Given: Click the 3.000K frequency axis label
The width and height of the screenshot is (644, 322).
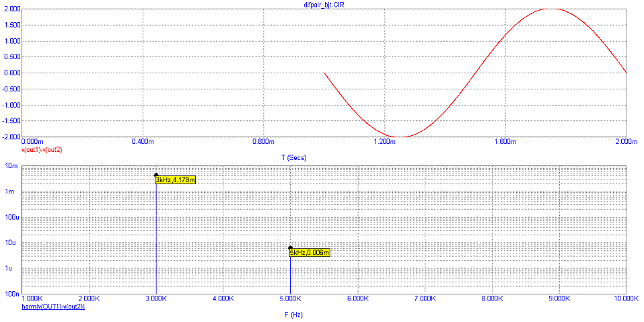Looking at the screenshot, I should tap(156, 299).
